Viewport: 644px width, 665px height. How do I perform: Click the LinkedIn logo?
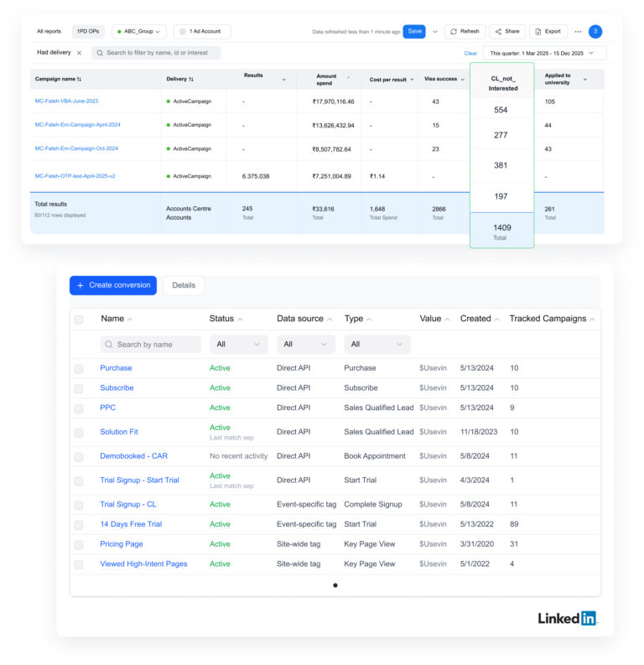[x=567, y=618]
